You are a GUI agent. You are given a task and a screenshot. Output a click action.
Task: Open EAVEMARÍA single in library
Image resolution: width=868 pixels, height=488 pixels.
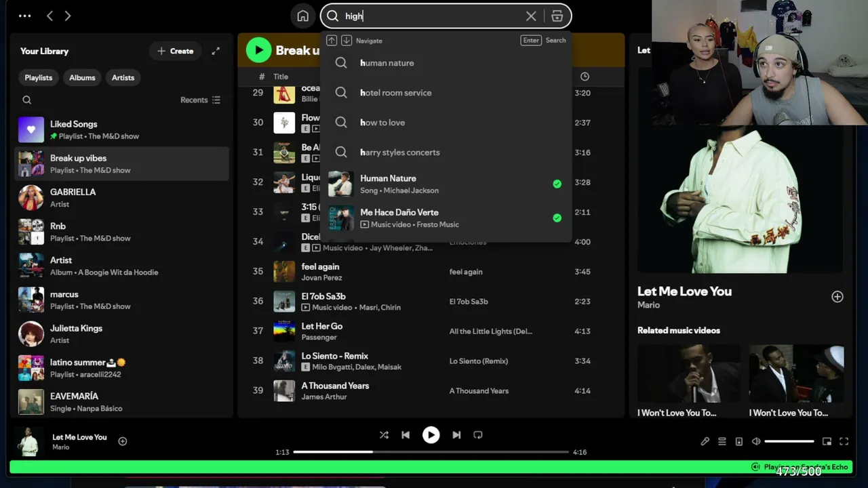[122, 402]
